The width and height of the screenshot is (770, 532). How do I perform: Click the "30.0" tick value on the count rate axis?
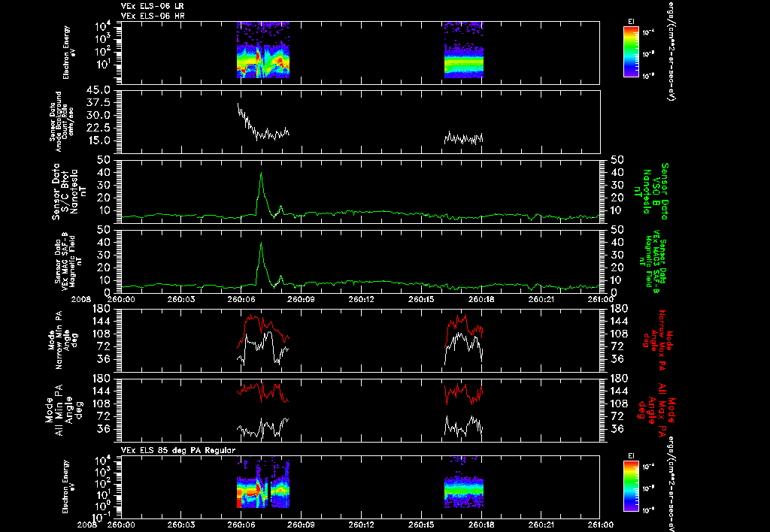coord(99,115)
